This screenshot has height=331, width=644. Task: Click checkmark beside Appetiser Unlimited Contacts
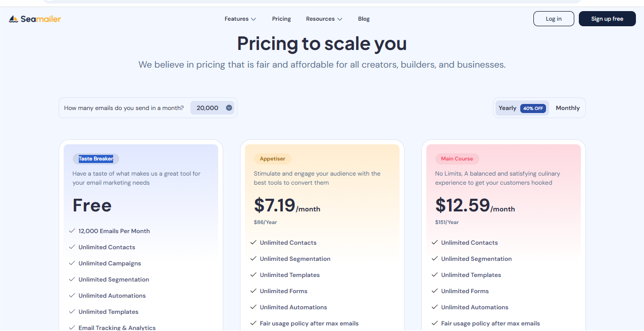tap(254, 243)
